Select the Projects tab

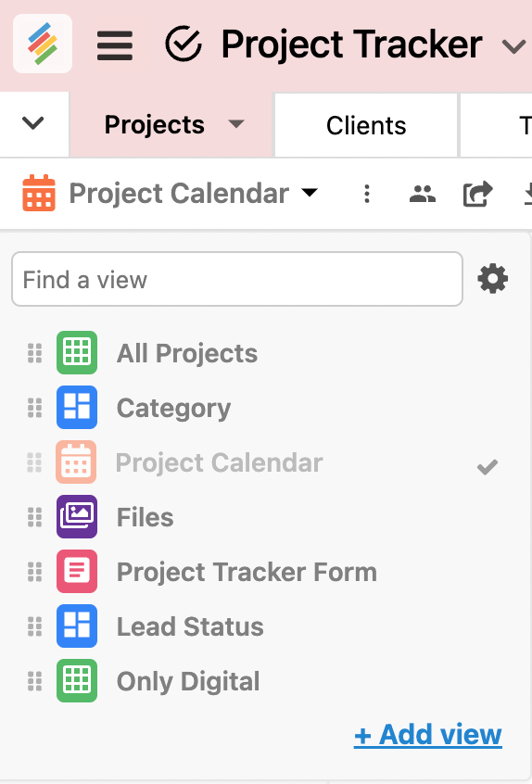click(x=155, y=124)
